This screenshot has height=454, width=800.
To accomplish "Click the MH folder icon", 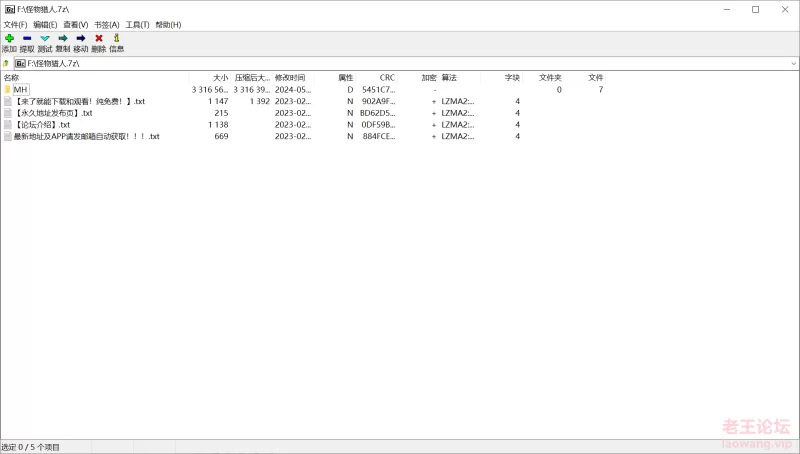I will point(7,89).
